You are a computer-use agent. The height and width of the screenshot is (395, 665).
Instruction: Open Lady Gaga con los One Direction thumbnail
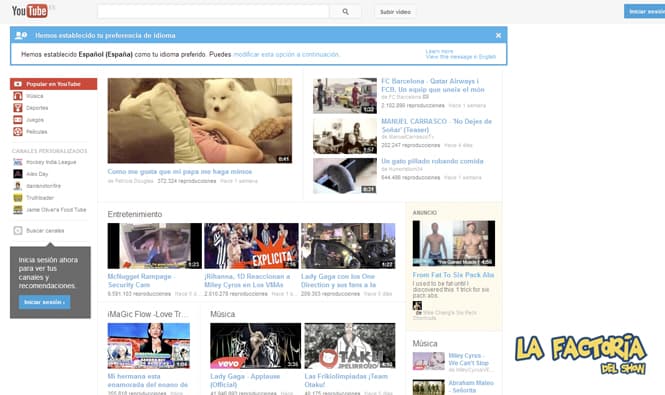348,246
